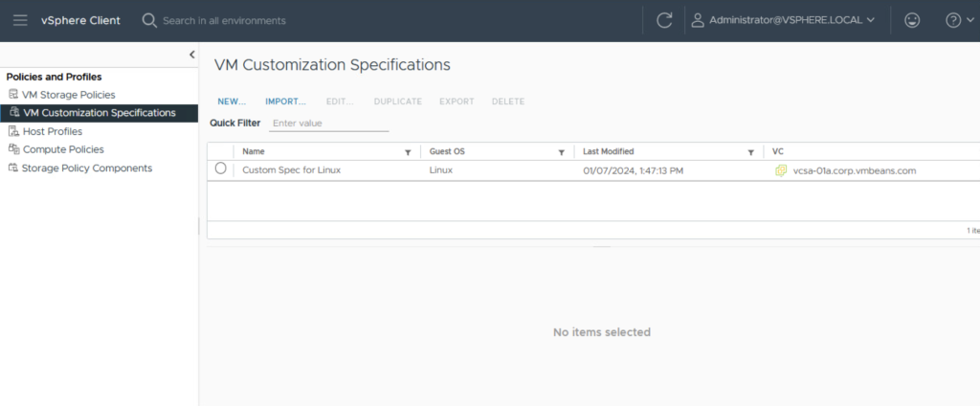Click the Compute Policies icon
The width and height of the screenshot is (980, 406).
(x=13, y=149)
